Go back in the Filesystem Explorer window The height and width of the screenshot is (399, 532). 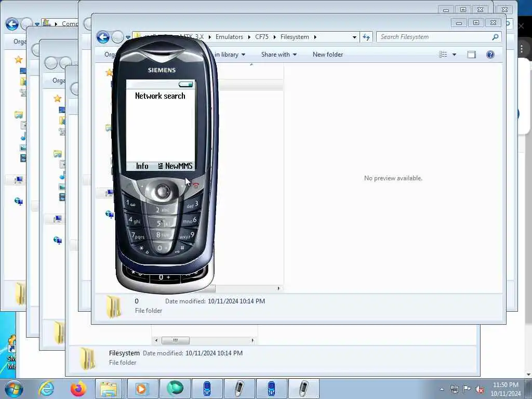pyautogui.click(x=103, y=37)
